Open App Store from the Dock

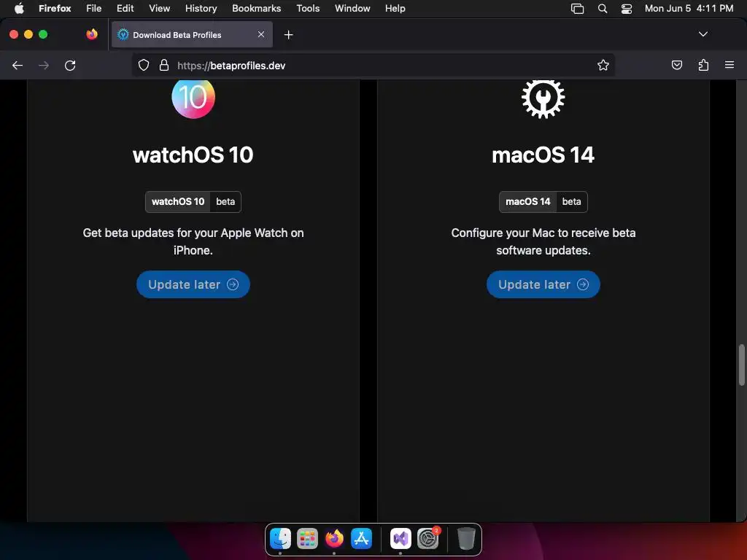pos(361,539)
